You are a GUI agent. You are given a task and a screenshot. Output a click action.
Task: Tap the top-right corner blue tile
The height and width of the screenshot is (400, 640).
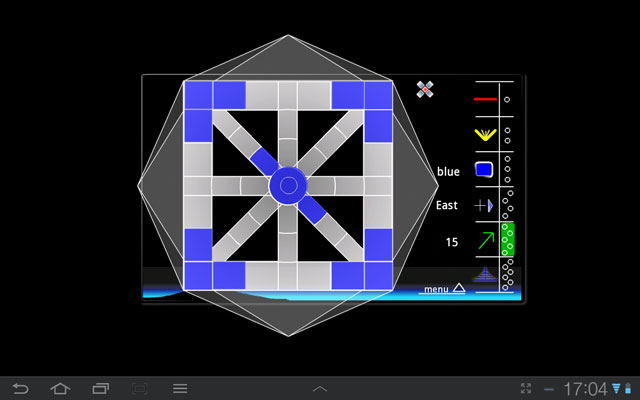pos(378,95)
